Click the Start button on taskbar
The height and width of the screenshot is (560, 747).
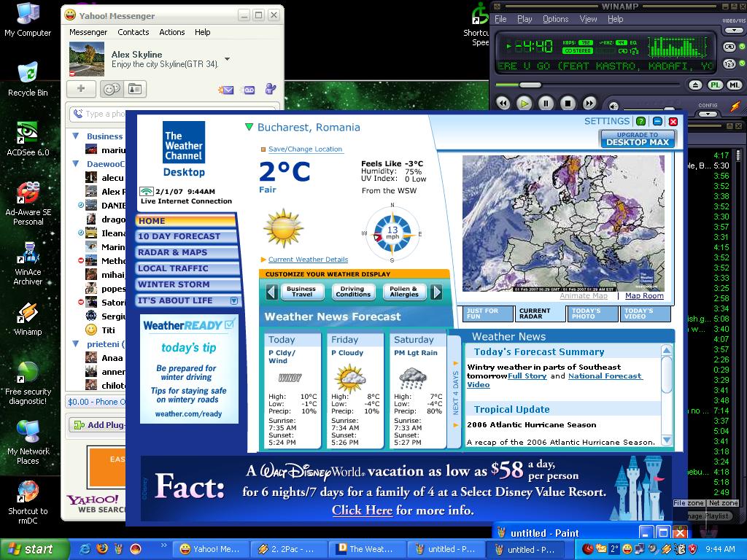(x=30, y=549)
